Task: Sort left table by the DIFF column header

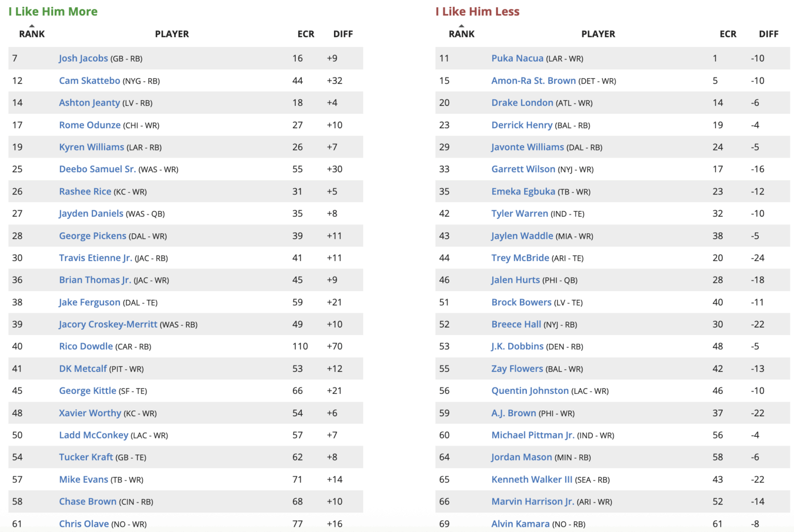Action: tap(343, 34)
